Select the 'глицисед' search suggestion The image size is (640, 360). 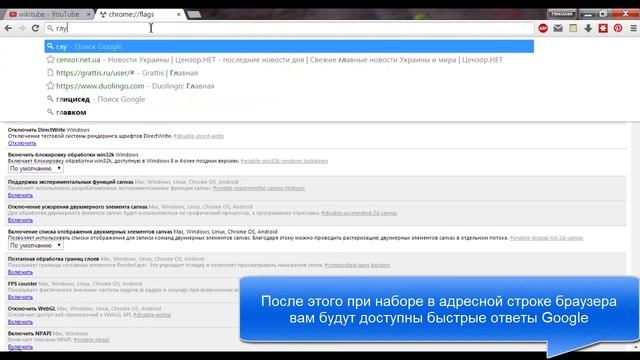(289, 99)
